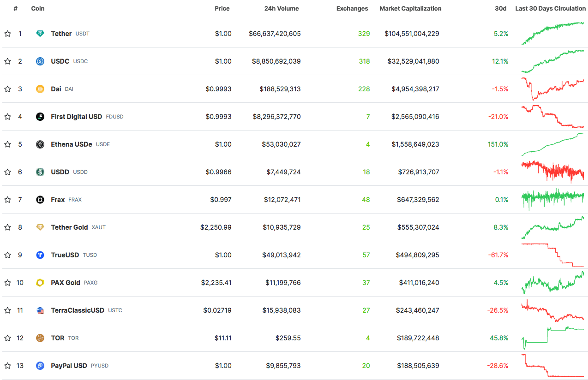The height and width of the screenshot is (380, 588).
Task: Click the Ethena USDe logo icon
Action: 40,144
